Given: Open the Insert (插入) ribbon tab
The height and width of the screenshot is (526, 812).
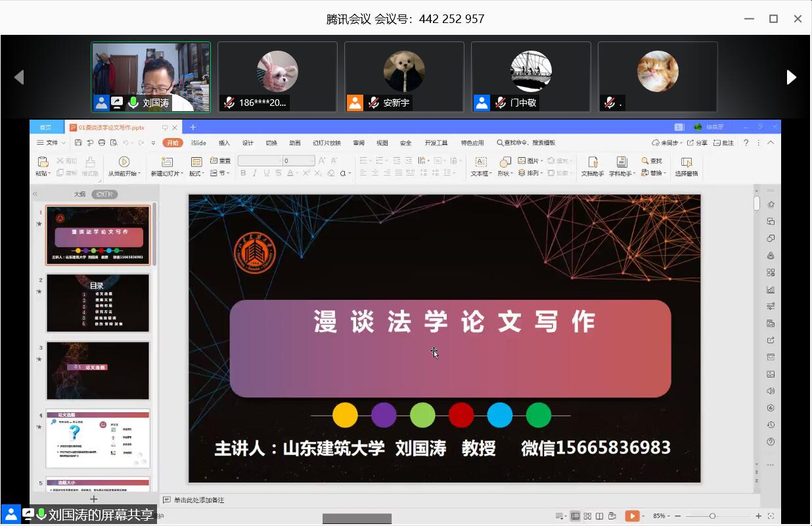Looking at the screenshot, I should coord(224,143).
